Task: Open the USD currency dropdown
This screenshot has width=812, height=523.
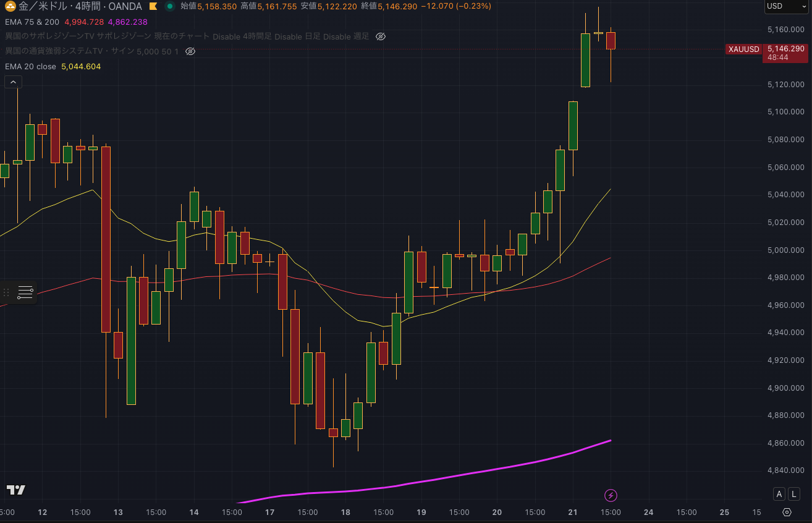Action: (786, 6)
